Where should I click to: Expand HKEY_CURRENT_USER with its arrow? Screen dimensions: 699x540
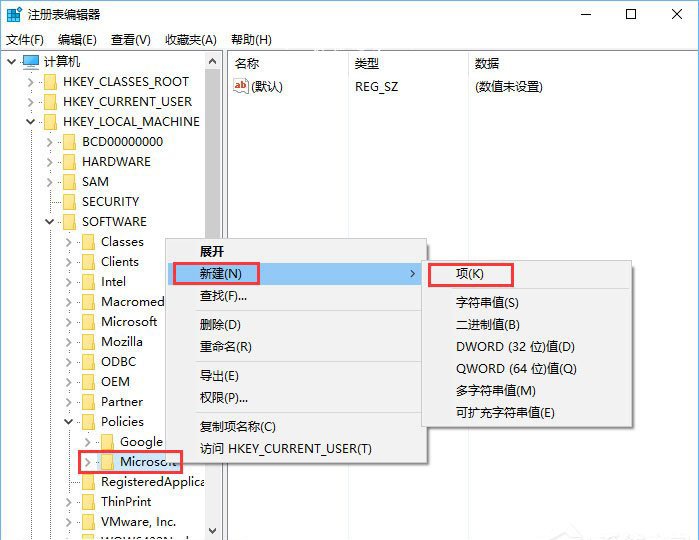(x=30, y=102)
